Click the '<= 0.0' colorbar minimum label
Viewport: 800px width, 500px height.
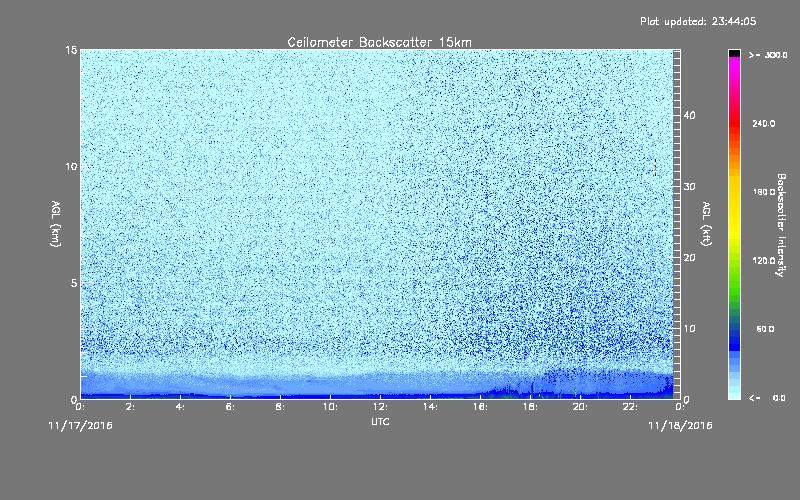coord(767,398)
